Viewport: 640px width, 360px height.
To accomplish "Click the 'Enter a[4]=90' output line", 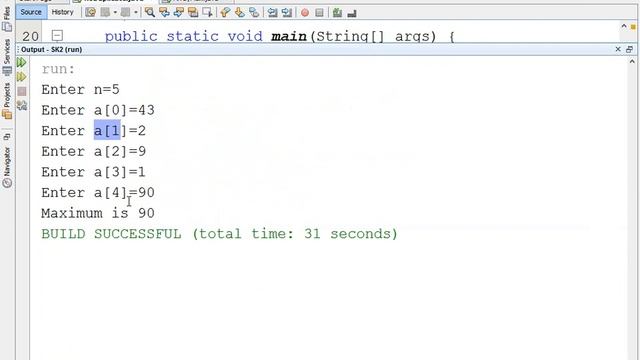I will click(98, 193).
